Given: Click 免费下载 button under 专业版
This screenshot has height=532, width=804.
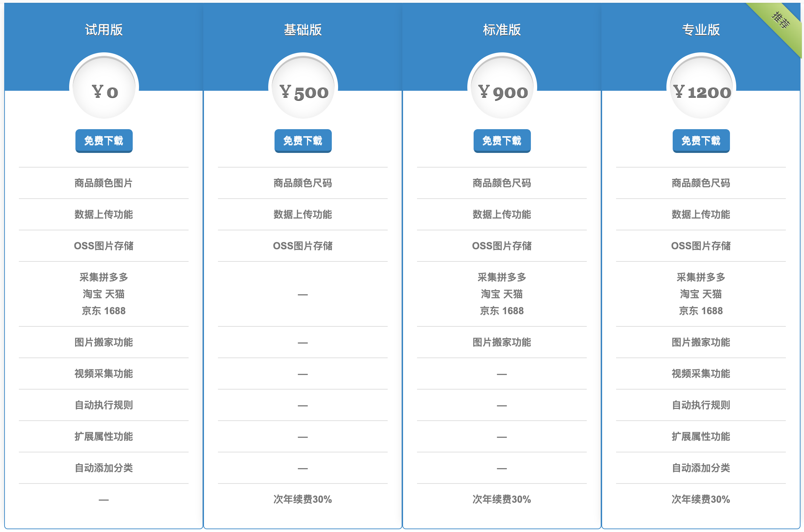Looking at the screenshot, I should (701, 141).
